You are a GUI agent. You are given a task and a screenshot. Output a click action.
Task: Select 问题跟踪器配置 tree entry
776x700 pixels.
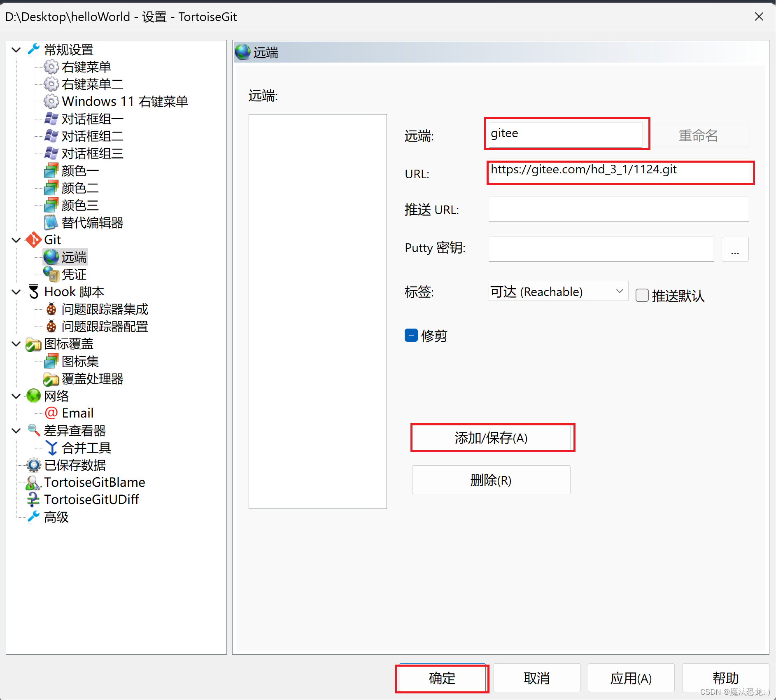105,326
